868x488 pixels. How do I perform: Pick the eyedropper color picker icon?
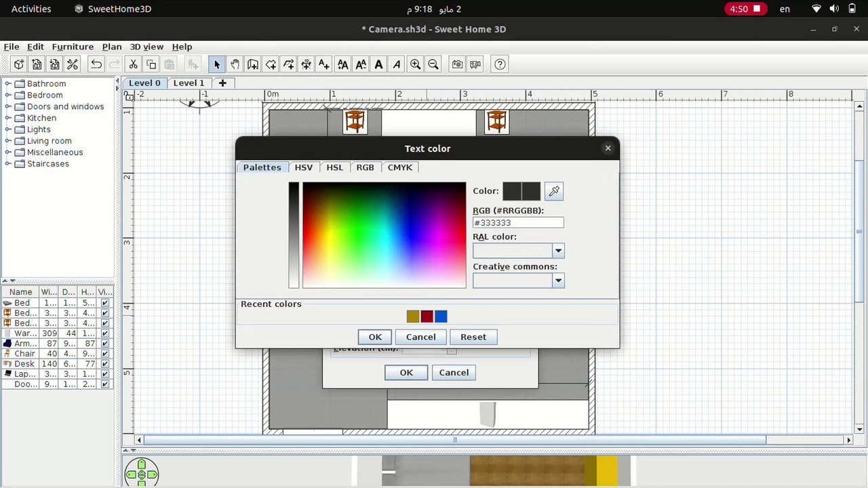554,191
